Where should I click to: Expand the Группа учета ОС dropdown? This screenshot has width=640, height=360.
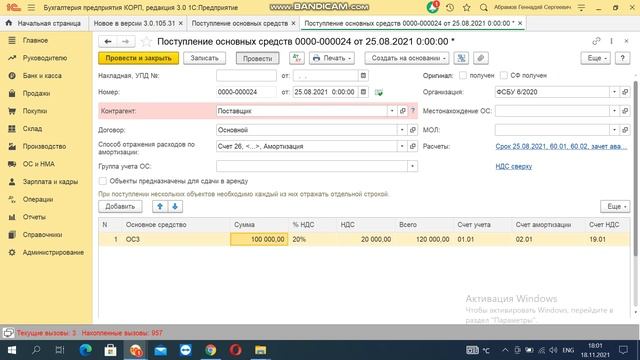click(413, 166)
